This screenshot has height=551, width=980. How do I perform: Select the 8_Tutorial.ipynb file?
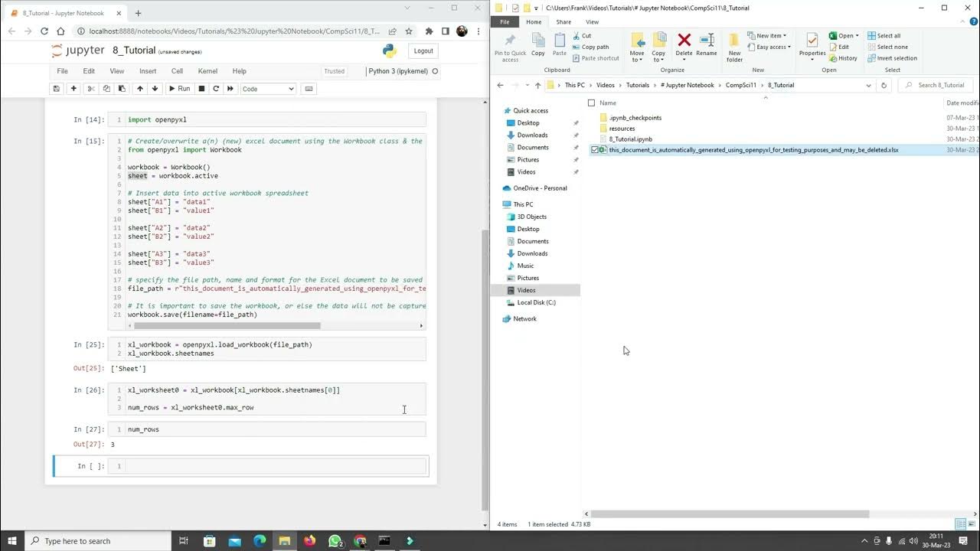point(631,139)
